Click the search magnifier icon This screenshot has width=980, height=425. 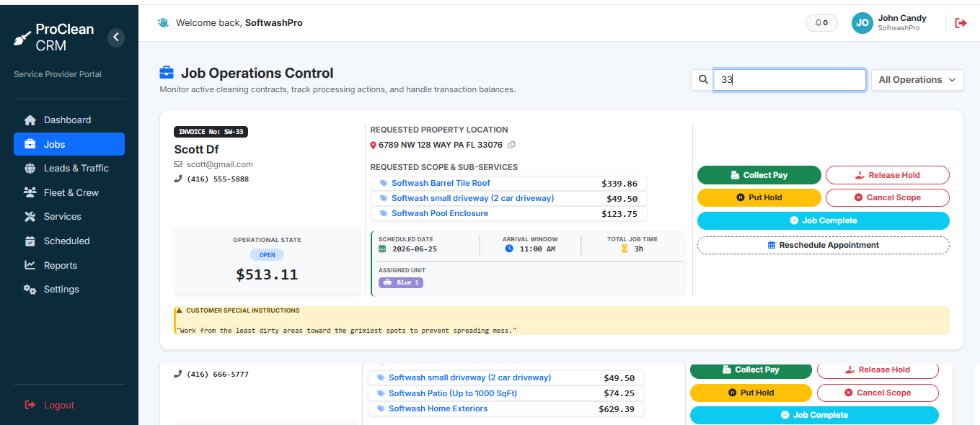pos(702,80)
